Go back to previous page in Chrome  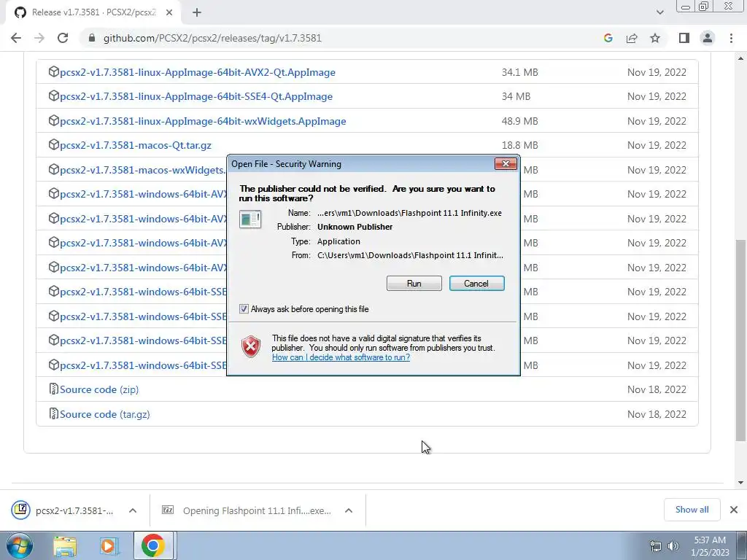[x=16, y=38]
